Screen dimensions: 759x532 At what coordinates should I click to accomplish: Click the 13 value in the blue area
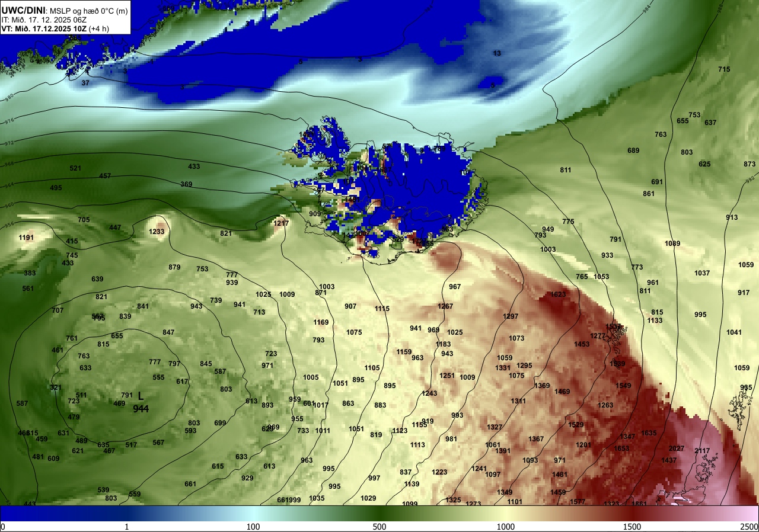click(497, 53)
